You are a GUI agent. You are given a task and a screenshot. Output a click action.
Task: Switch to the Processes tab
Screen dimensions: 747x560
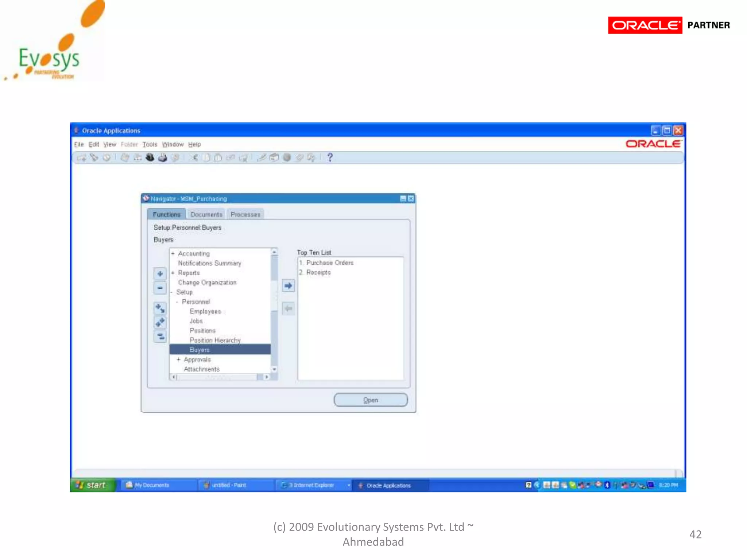(245, 214)
